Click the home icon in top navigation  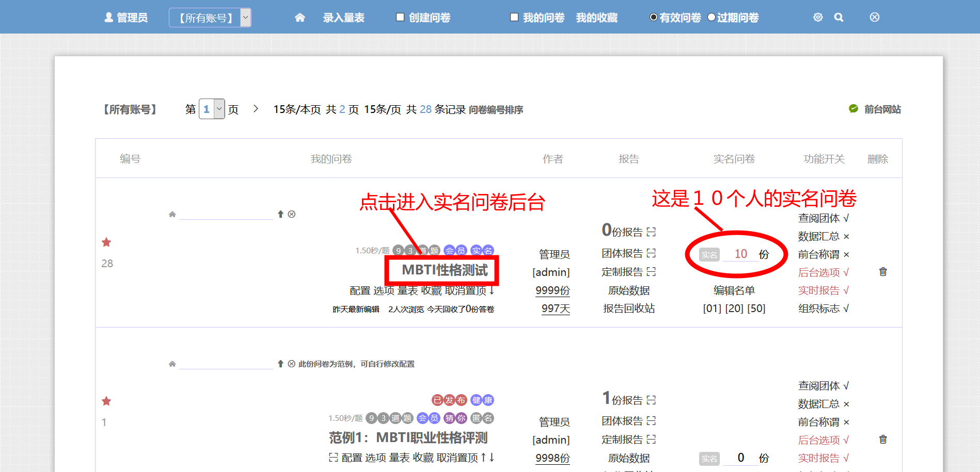tap(300, 18)
